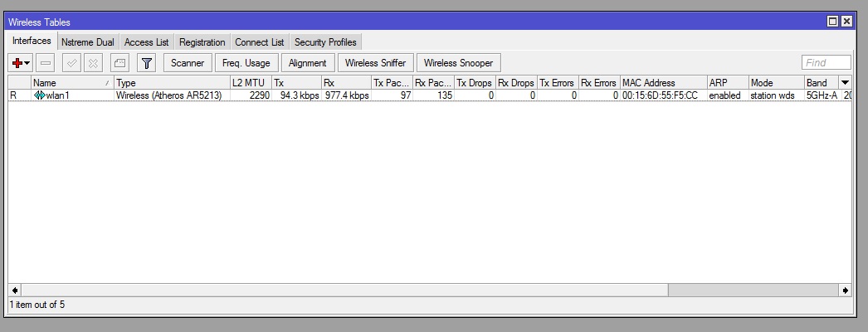This screenshot has height=332, width=868.
Task: Click the Find search field
Action: coord(826,62)
